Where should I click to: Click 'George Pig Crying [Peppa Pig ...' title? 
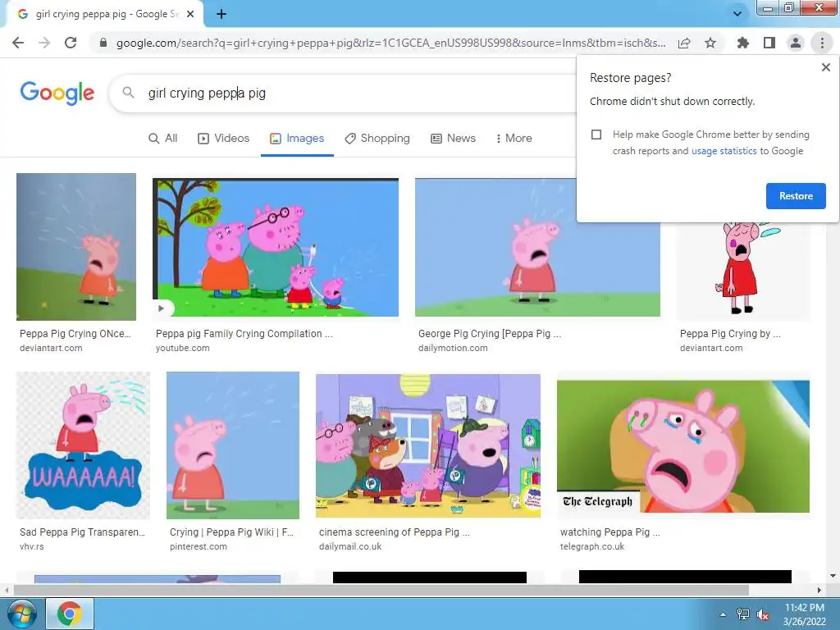[x=490, y=334]
